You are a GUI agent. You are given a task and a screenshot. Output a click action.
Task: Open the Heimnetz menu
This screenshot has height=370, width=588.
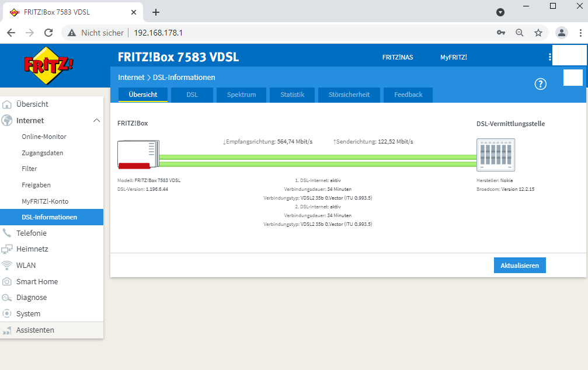click(x=32, y=249)
